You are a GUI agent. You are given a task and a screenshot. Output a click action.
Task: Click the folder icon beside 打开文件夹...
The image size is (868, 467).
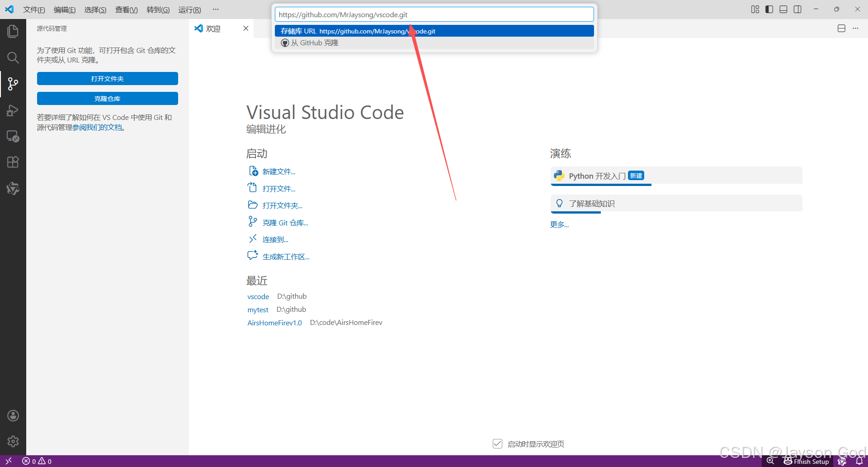pyautogui.click(x=253, y=205)
